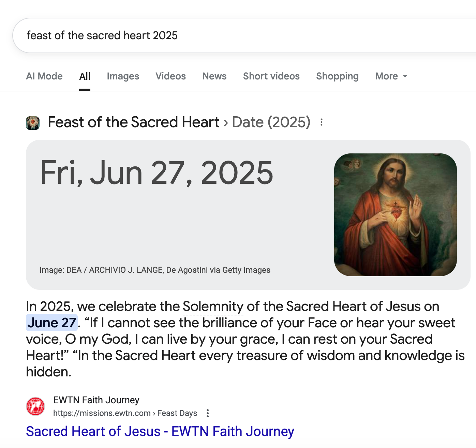Open the Sacred Heart of Jesus painting thumbnail
476x448 pixels.
pos(395,214)
